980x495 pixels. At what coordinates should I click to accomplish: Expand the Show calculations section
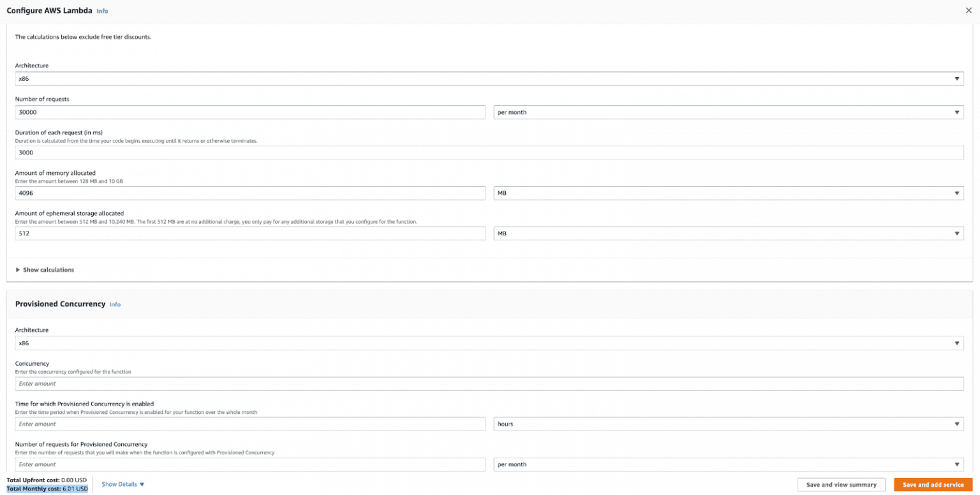click(45, 269)
